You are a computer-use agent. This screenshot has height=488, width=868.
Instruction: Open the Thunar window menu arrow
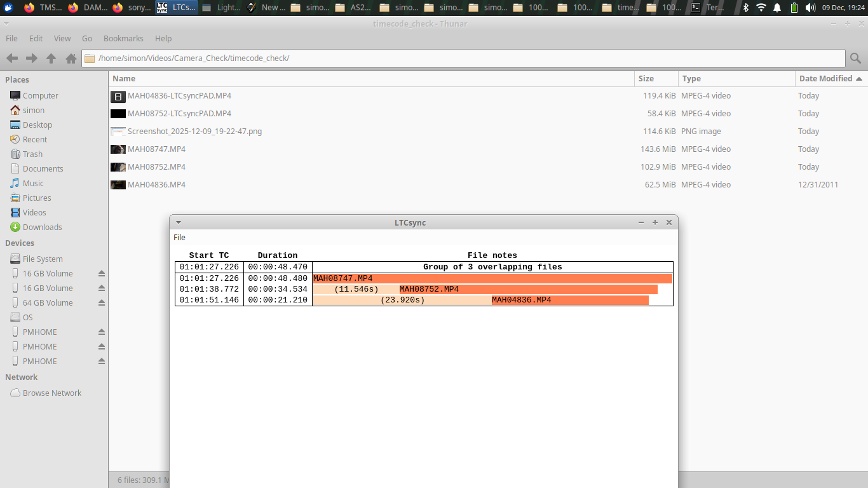[x=6, y=24]
